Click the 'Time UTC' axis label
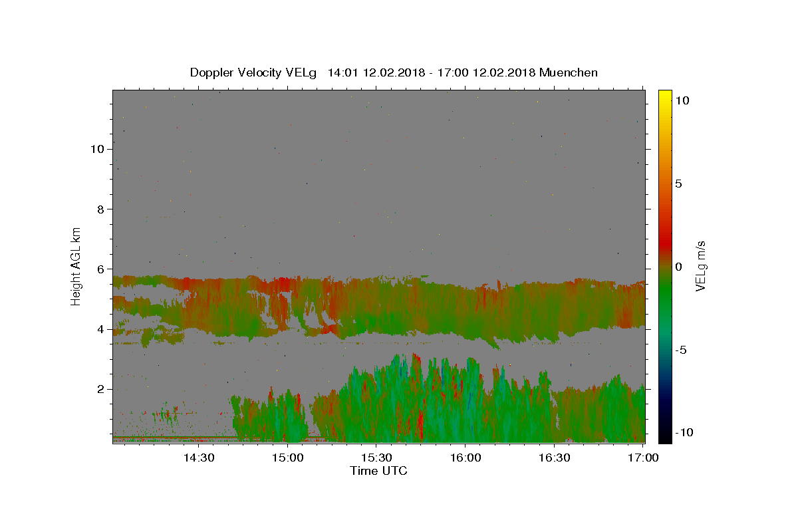Image resolution: width=798 pixels, height=532 pixels. [x=378, y=471]
